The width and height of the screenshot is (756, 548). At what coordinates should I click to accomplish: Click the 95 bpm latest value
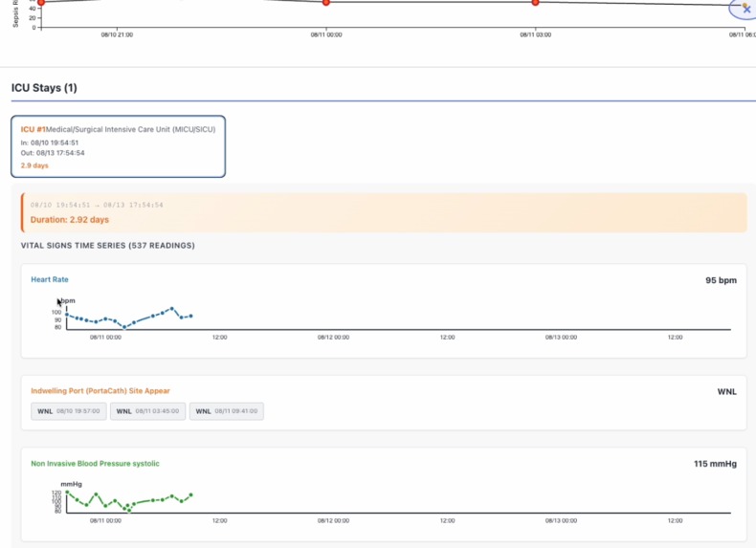tap(721, 280)
